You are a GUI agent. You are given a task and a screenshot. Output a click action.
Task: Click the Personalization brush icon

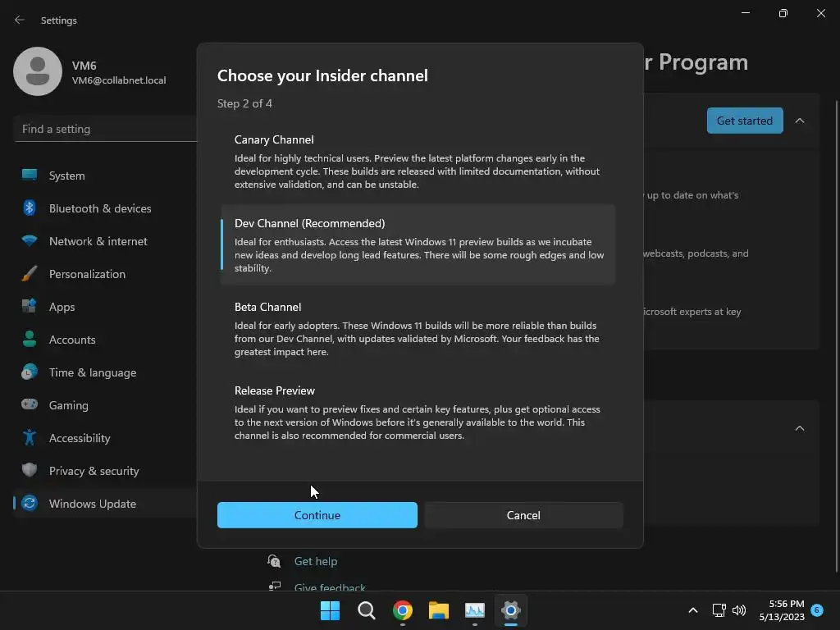30,274
